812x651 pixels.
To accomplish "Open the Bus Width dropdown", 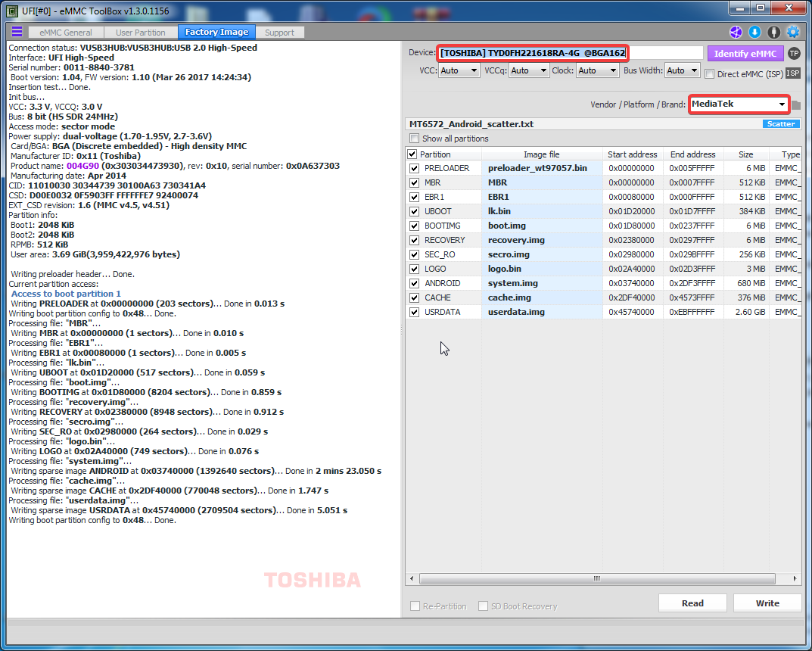I will point(683,70).
